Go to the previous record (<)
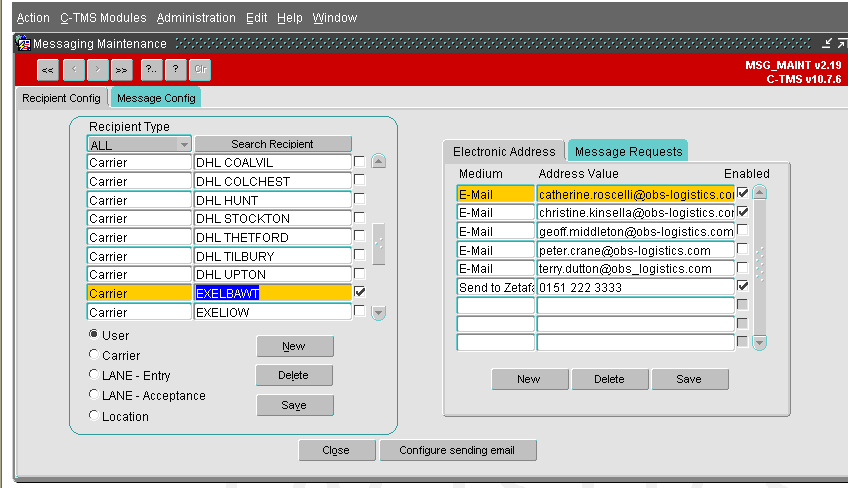Screen dimensions: 848x488 (x=74, y=70)
